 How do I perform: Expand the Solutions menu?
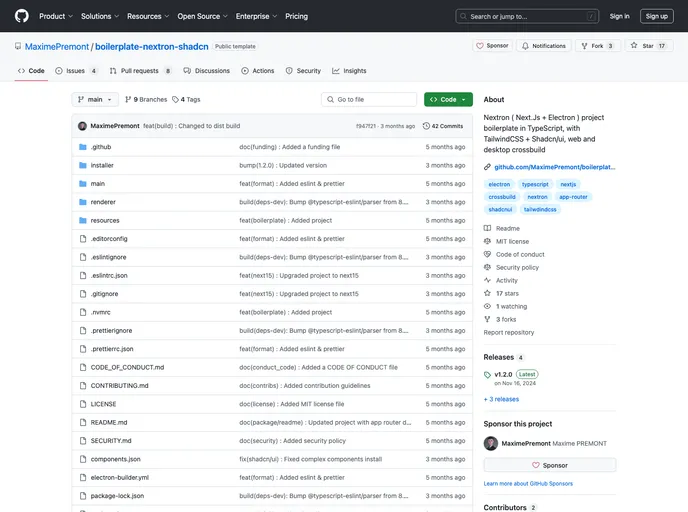pyautogui.click(x=100, y=16)
